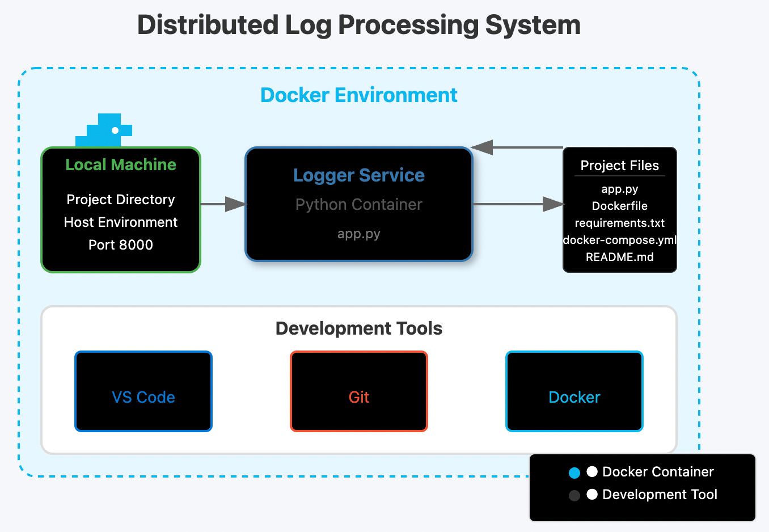This screenshot has width=769, height=532.
Task: Click the app.py label inside Logger Service
Action: click(358, 233)
